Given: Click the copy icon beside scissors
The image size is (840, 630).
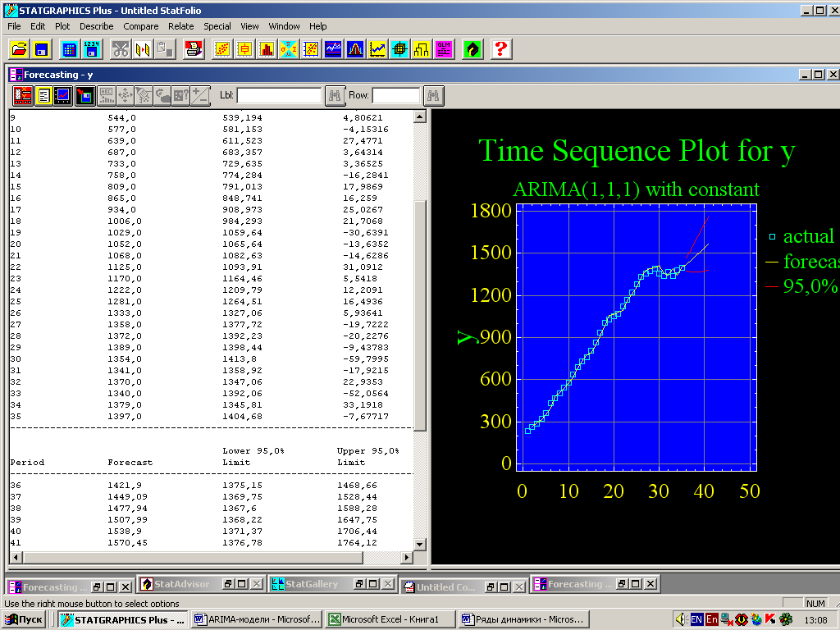Looking at the screenshot, I should click(143, 49).
